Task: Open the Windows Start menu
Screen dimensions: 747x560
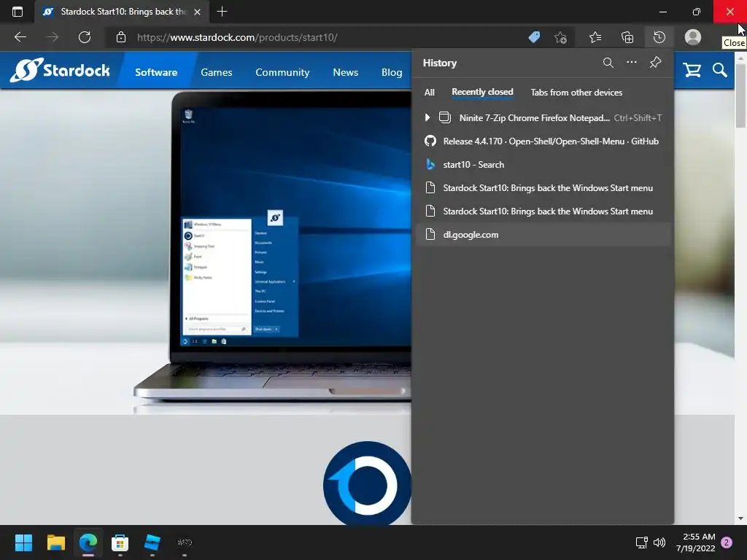Action: 23,542
